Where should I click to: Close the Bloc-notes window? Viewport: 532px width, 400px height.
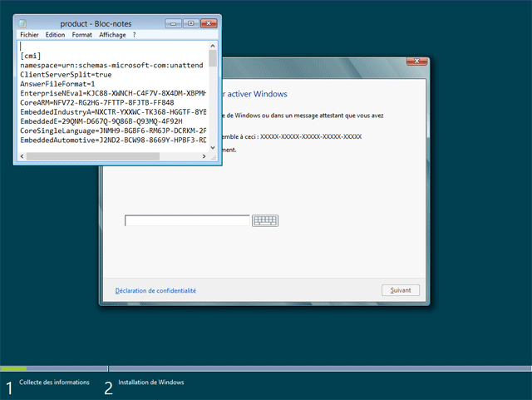click(x=209, y=23)
